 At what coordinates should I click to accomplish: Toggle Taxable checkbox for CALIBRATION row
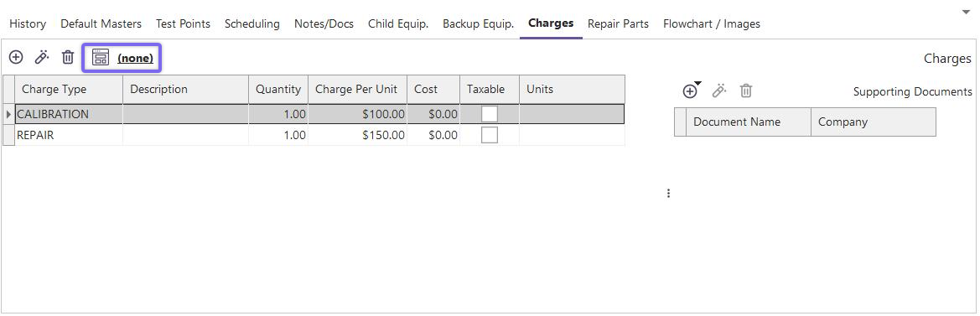click(x=490, y=114)
